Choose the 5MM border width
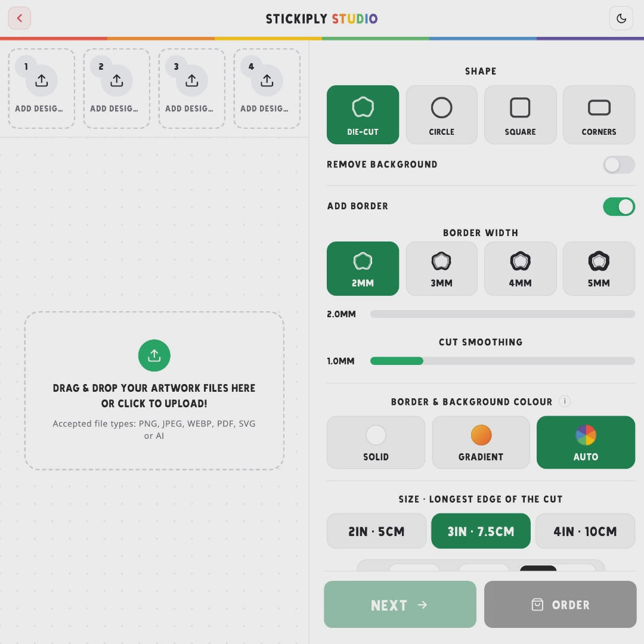This screenshot has width=644, height=644. pos(599,268)
